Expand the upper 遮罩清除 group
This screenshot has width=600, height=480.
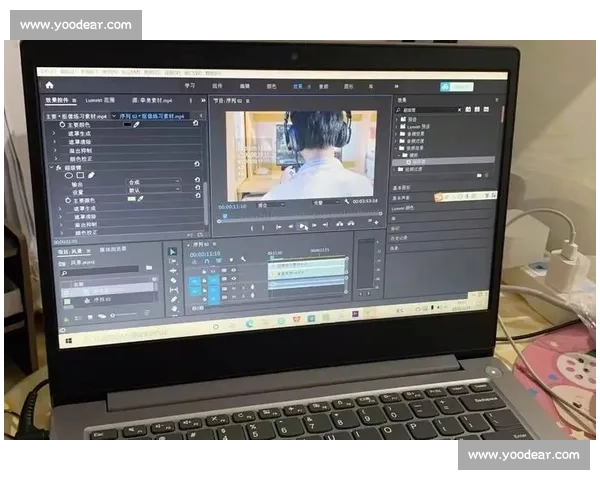[55, 142]
